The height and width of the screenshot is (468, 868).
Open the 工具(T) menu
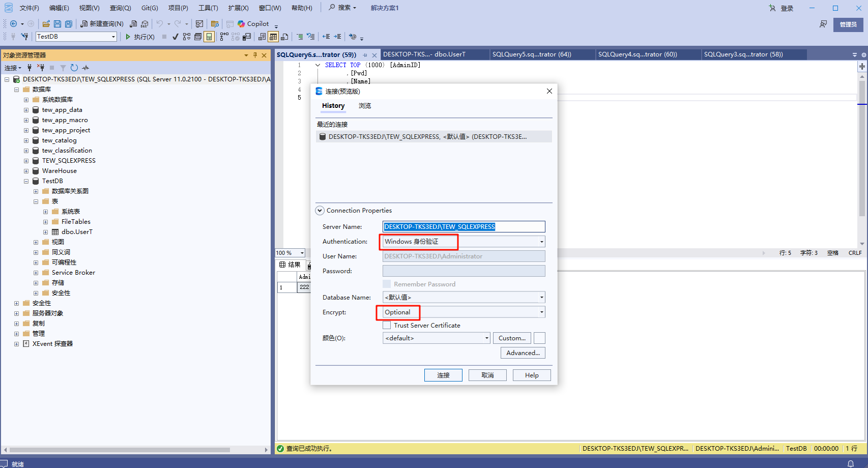click(x=208, y=8)
